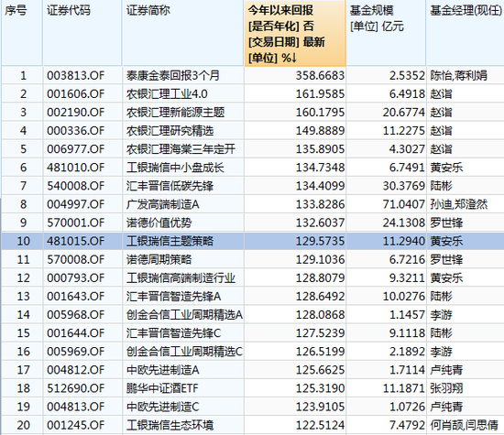Select fund name 诺德周期策略

159,259
